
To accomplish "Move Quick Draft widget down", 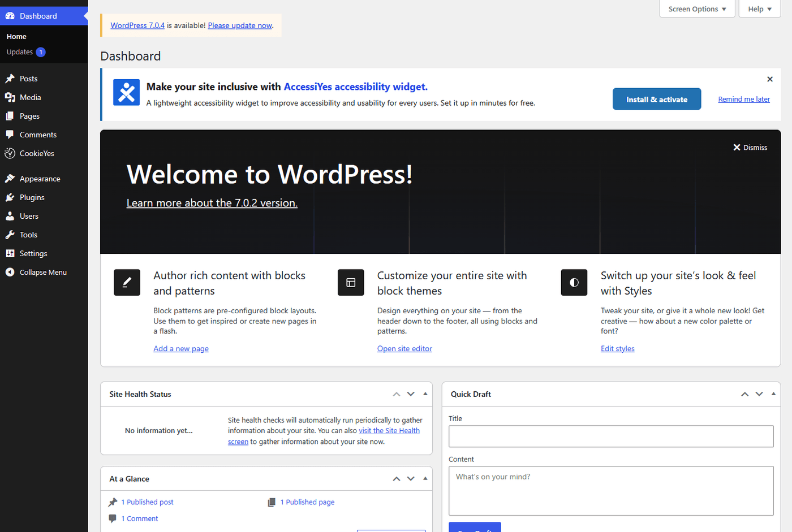I will pos(759,394).
